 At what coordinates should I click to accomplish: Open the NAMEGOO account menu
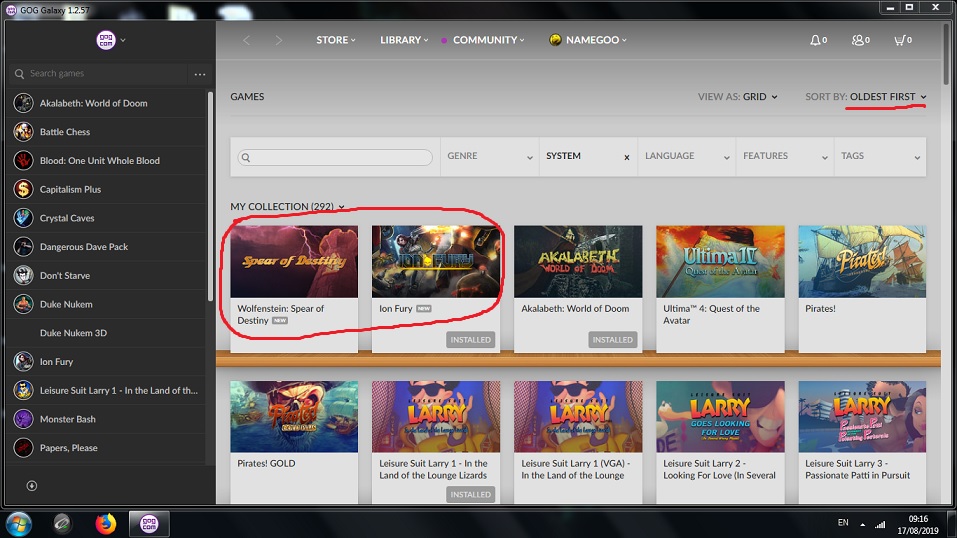596,40
